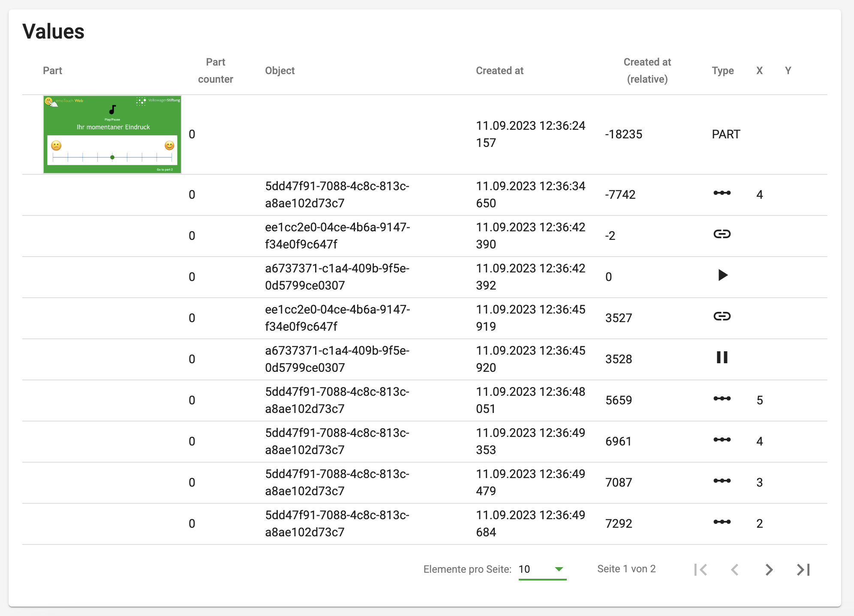The height and width of the screenshot is (616, 854).
Task: Click the Part counter column header
Action: (x=216, y=71)
